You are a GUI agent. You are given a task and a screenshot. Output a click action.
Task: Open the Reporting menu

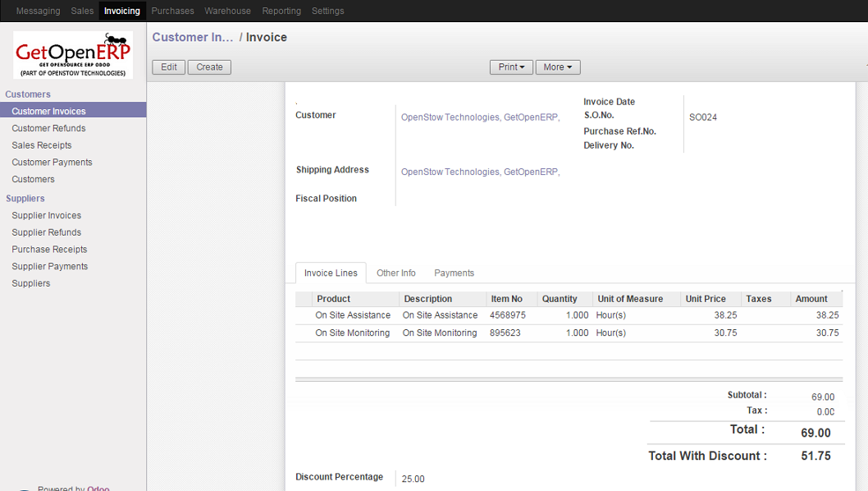281,11
